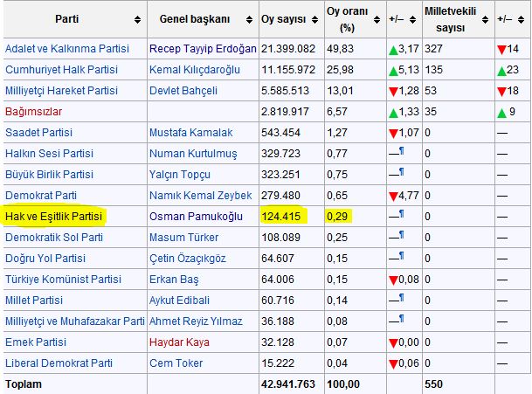Open the red Haydar Kaya link
This screenshot has width=532, height=394.
pos(179,342)
